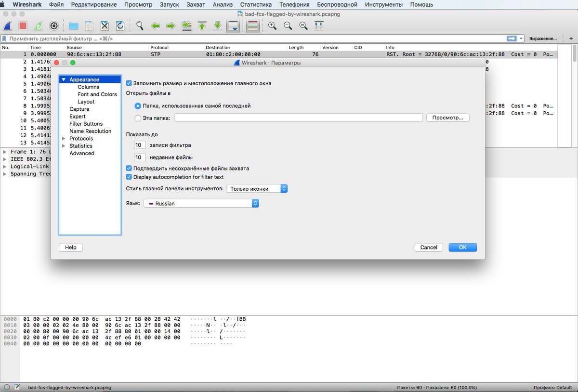Click the OK button
The width and height of the screenshot is (578, 392).
462,247
